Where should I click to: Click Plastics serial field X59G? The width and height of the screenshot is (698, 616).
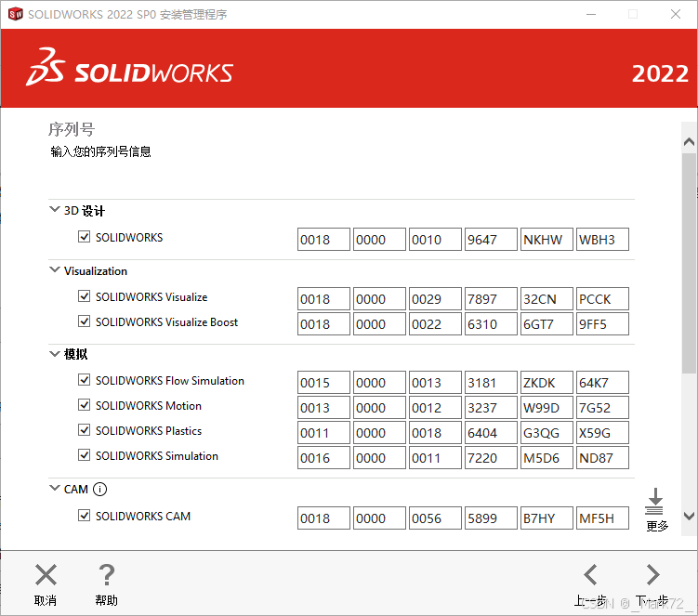tap(602, 433)
